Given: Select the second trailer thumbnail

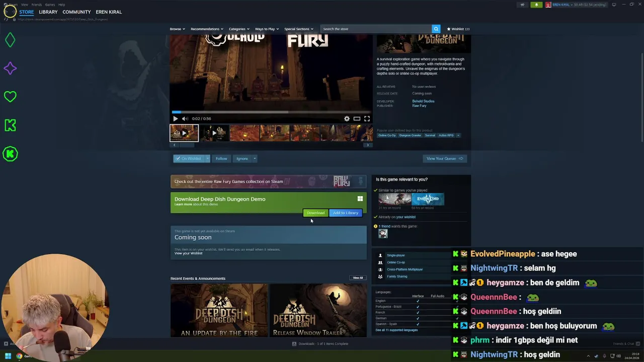Looking at the screenshot, I should pyautogui.click(x=214, y=133).
